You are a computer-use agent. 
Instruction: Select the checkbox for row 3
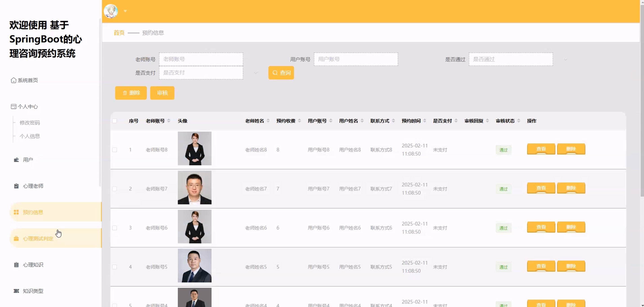(x=115, y=228)
